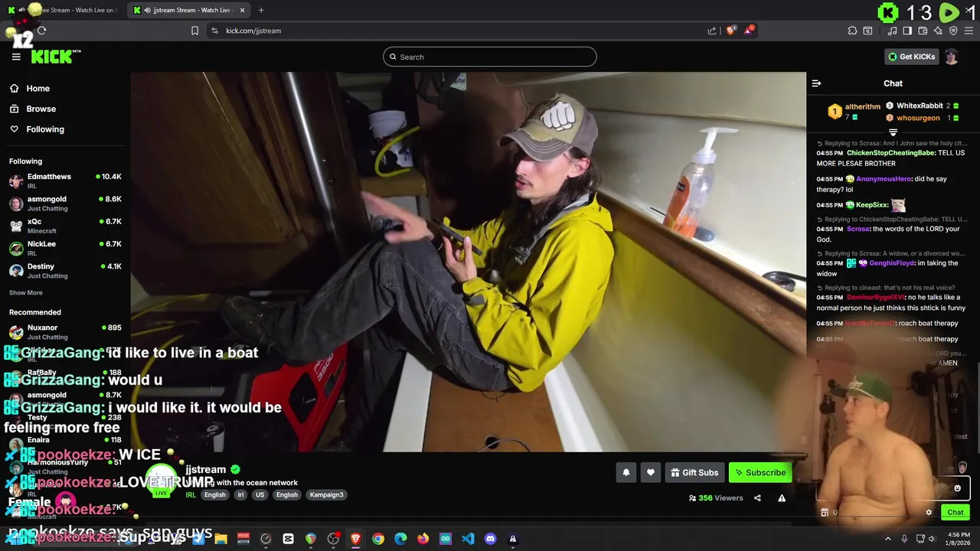The height and width of the screenshot is (551, 980).
Task: Focus the Kick Search box
Action: pyautogui.click(x=490, y=57)
